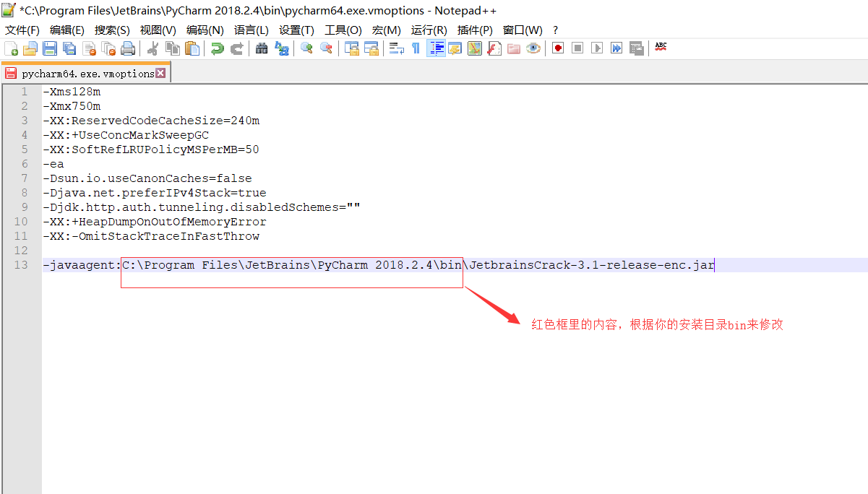Create a new file from the toolbar
This screenshot has height=494, width=868.
click(x=11, y=48)
